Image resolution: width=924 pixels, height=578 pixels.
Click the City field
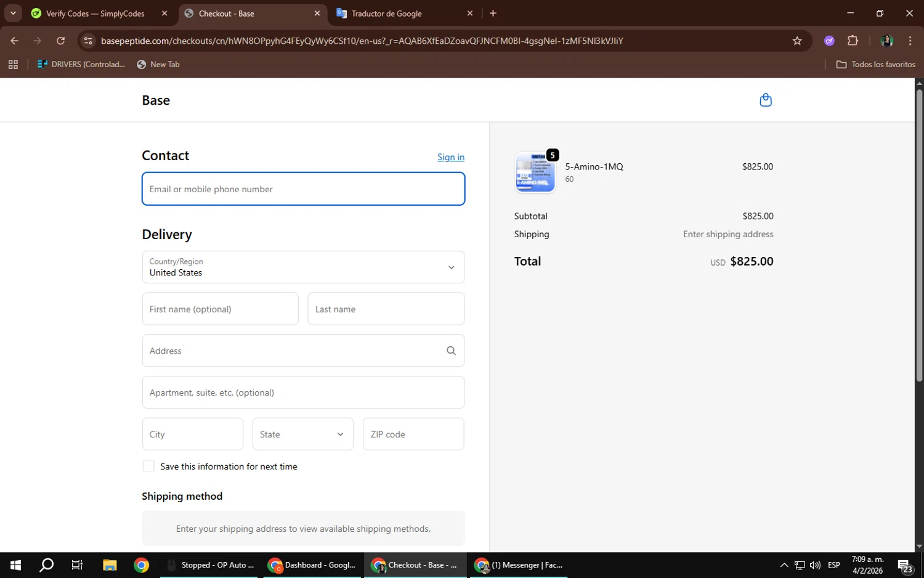(192, 434)
